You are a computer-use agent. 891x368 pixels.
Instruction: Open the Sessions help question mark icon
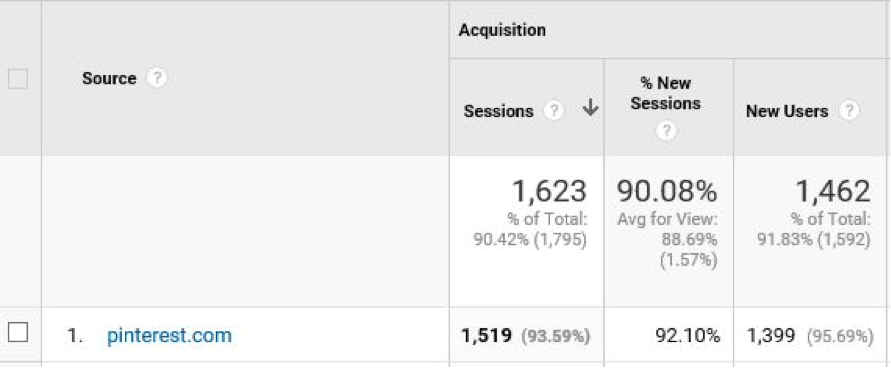coord(553,111)
